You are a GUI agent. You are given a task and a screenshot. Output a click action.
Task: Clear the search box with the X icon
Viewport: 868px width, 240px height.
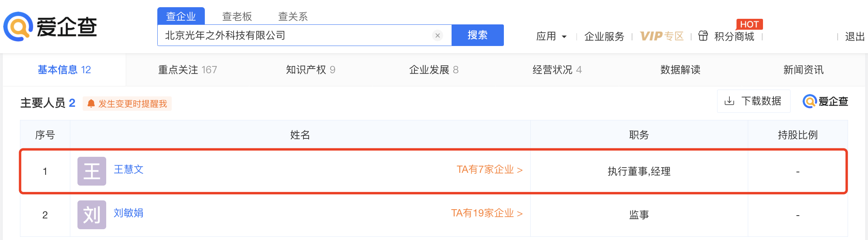438,36
